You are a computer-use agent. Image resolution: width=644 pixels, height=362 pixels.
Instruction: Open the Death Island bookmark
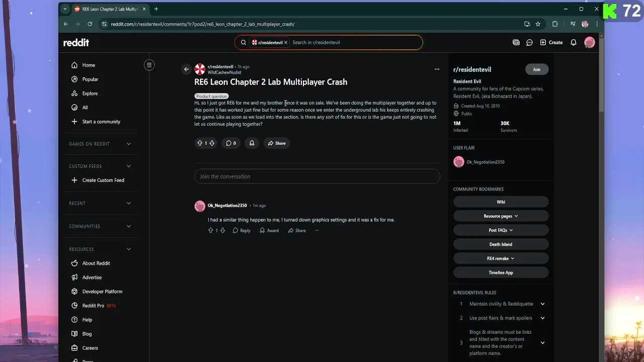501,244
